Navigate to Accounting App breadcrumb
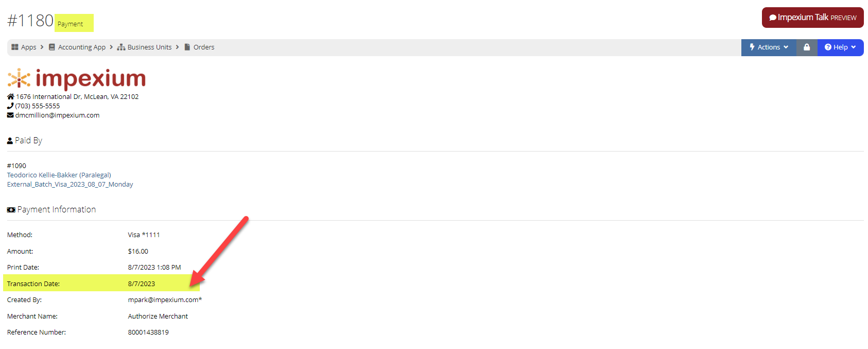The height and width of the screenshot is (349, 868). pyautogui.click(x=82, y=47)
